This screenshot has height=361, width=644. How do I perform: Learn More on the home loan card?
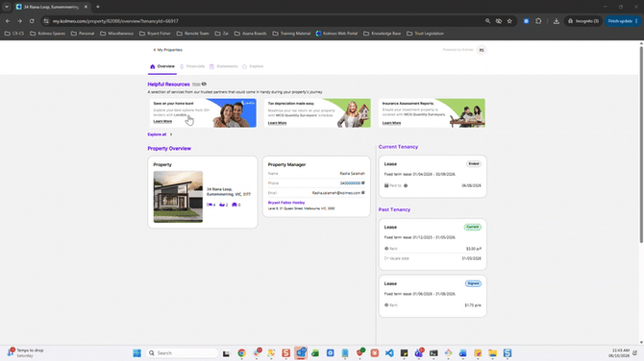(162, 121)
